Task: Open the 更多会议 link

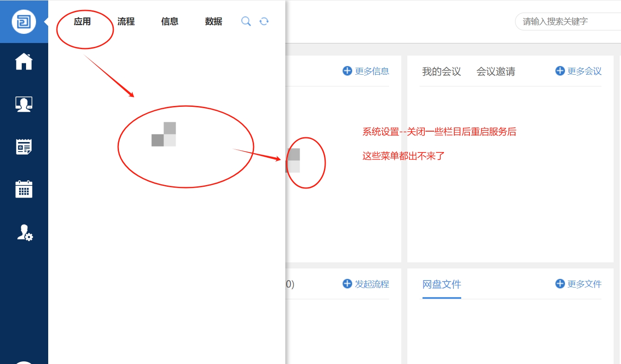Action: coord(585,71)
